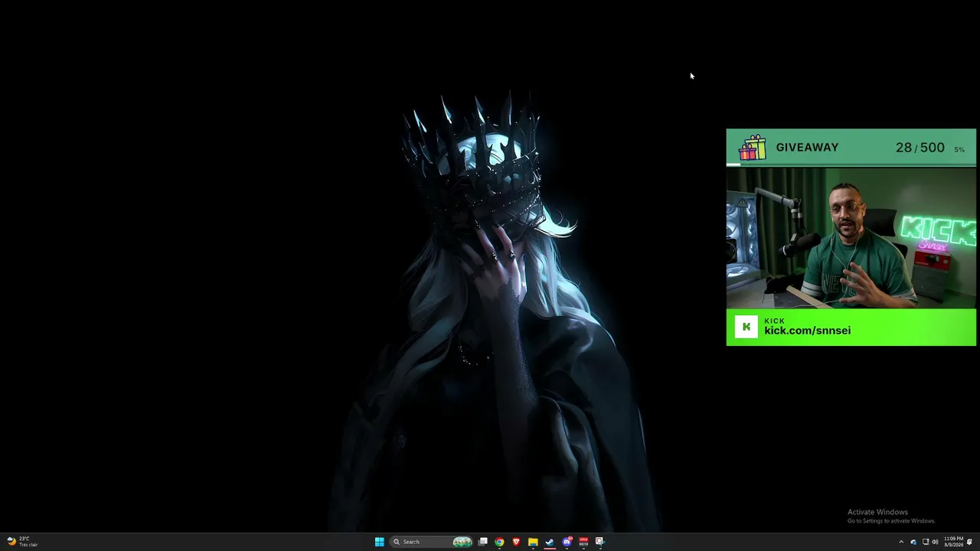980x551 pixels.
Task: Click the taskbar Search box
Action: (x=431, y=542)
